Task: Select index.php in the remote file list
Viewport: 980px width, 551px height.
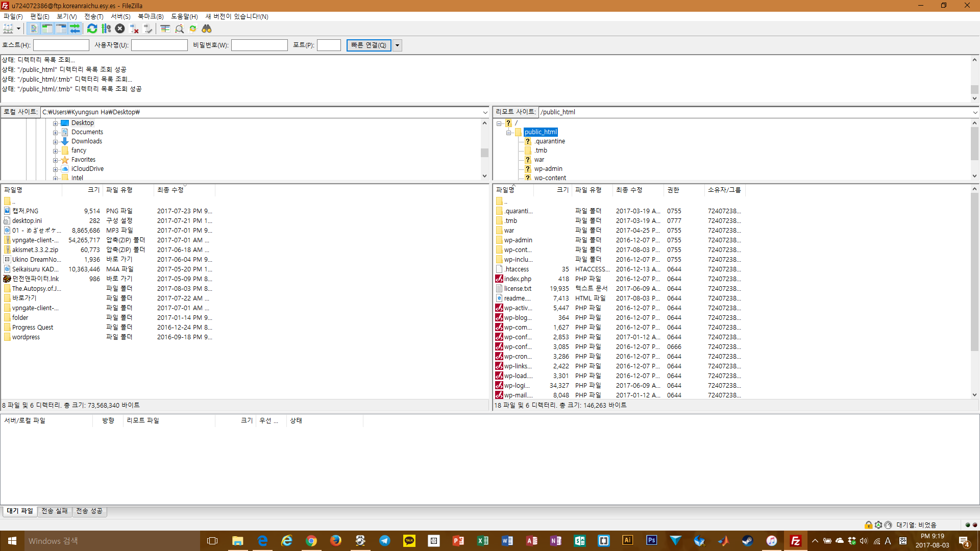Action: tap(518, 279)
